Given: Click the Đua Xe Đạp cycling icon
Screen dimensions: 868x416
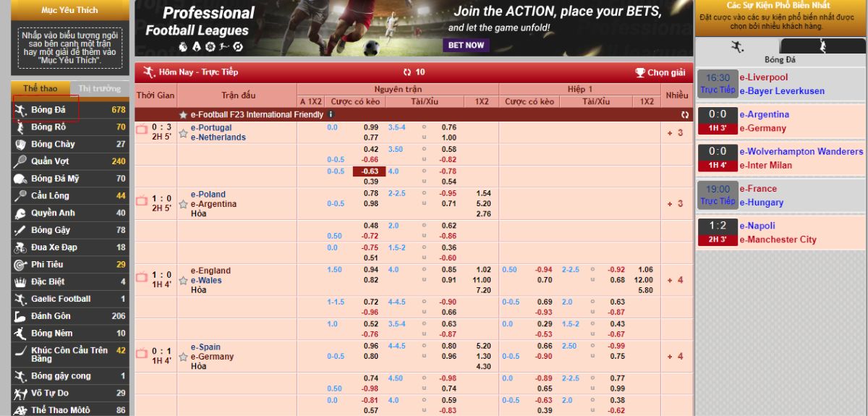Looking at the screenshot, I should pyautogui.click(x=20, y=247).
